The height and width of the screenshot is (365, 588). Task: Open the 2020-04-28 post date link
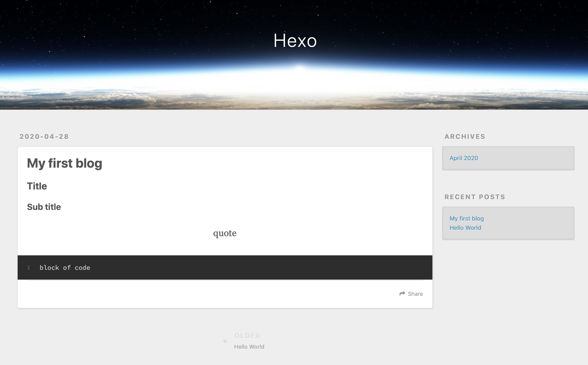coord(44,137)
